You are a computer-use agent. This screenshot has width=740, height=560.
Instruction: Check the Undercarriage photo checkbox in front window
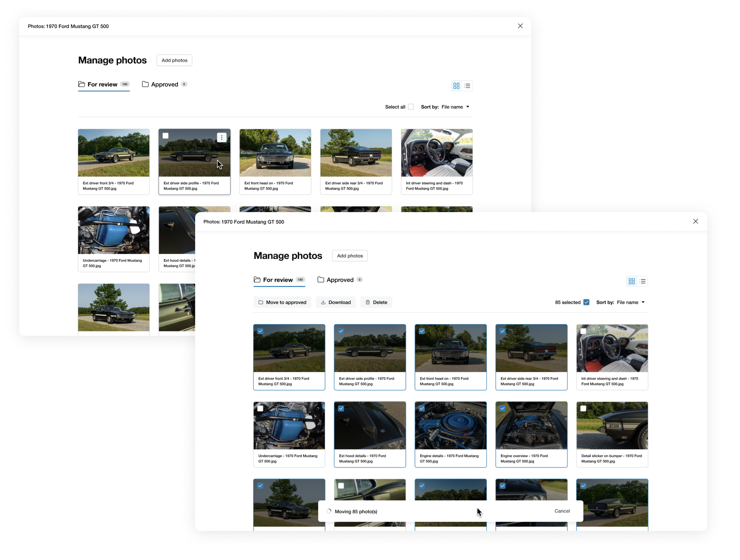[x=260, y=409]
